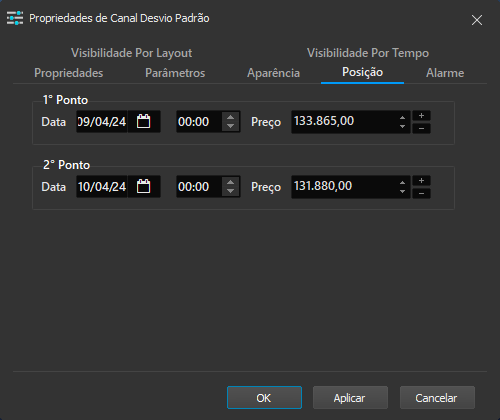This screenshot has height=420, width=500.
Task: Increase 1° Ponto time with up arrow
Action: tap(230, 117)
